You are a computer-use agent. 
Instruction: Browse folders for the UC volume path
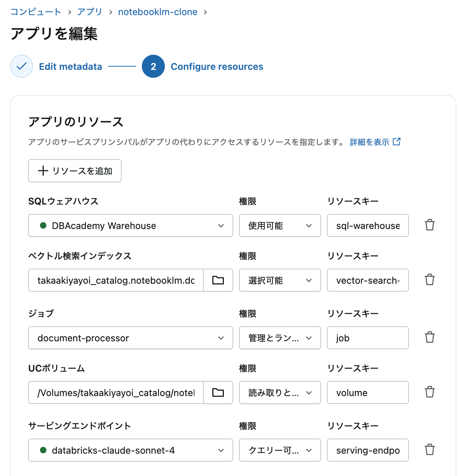[x=218, y=392]
